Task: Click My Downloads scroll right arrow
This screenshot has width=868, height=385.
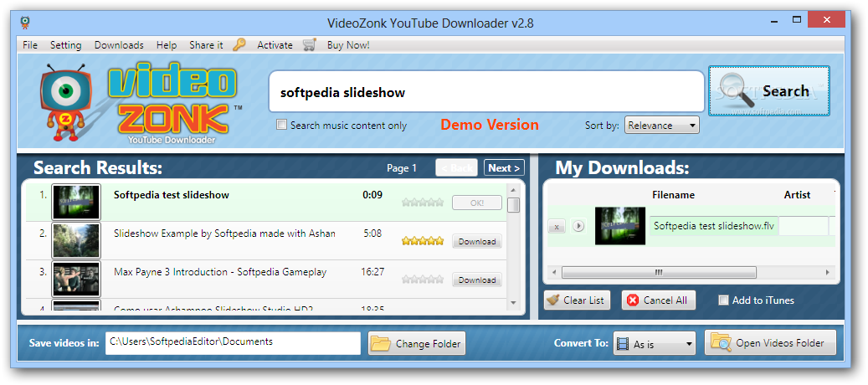Action: pos(828,272)
